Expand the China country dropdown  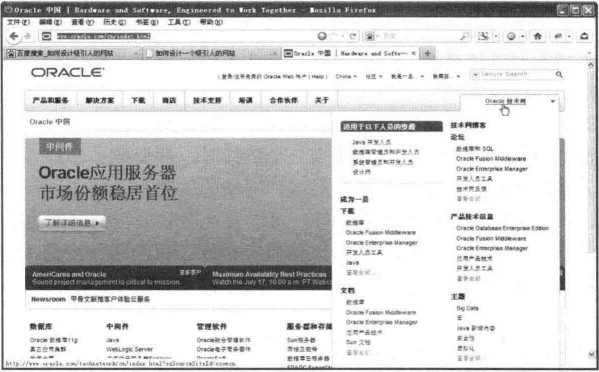346,76
